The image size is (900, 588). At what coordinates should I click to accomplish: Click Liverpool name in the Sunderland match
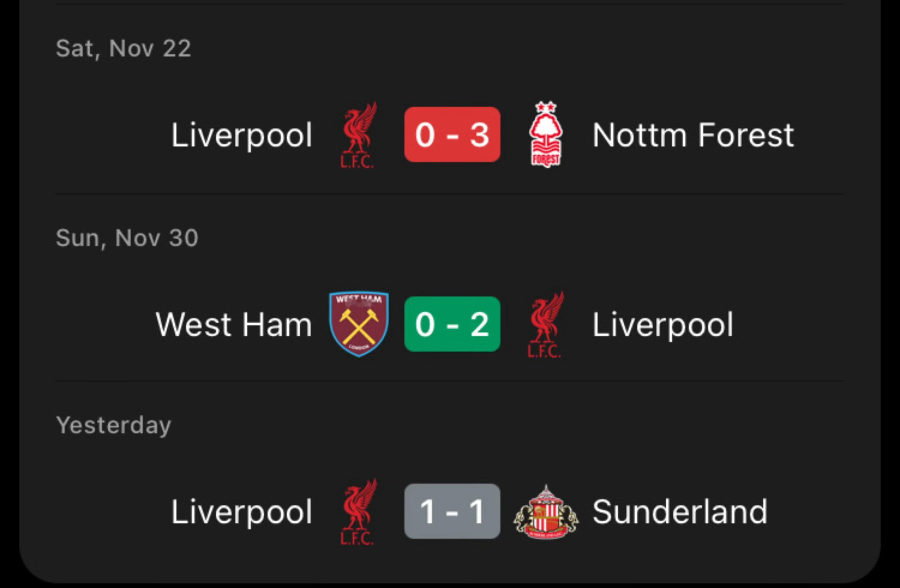[242, 512]
